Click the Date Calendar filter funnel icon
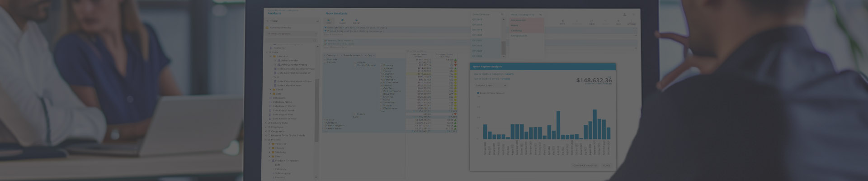Viewport: 868px width, 181px height. 502,15
